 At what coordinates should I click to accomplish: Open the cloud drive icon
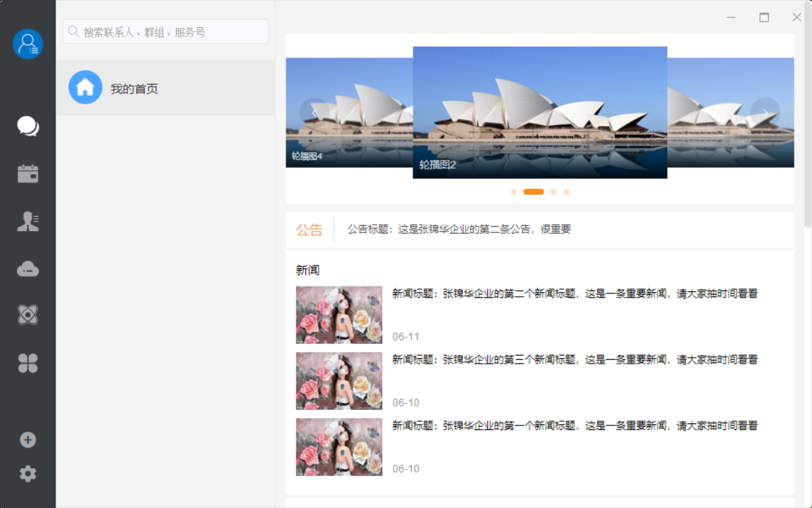(28, 269)
